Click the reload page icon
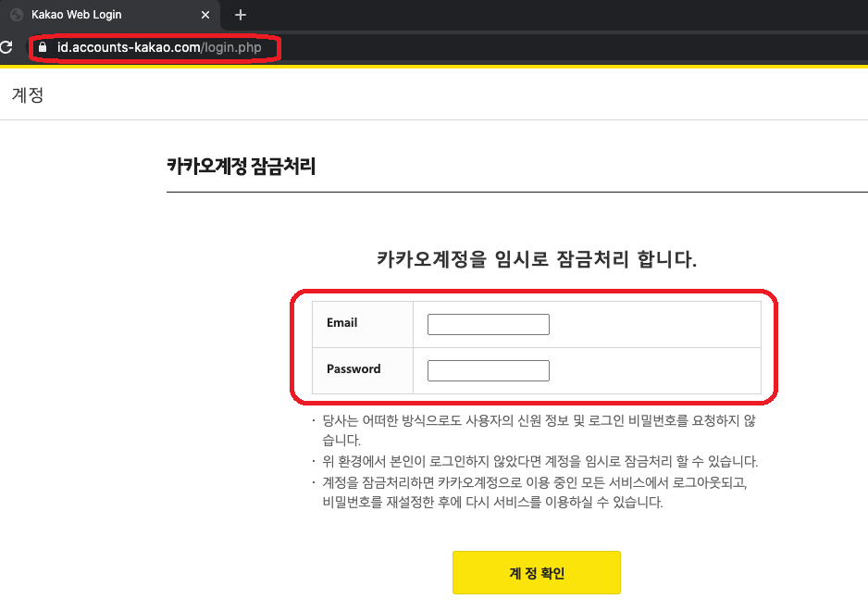Screen dimensions: 868x611 [x=6, y=47]
